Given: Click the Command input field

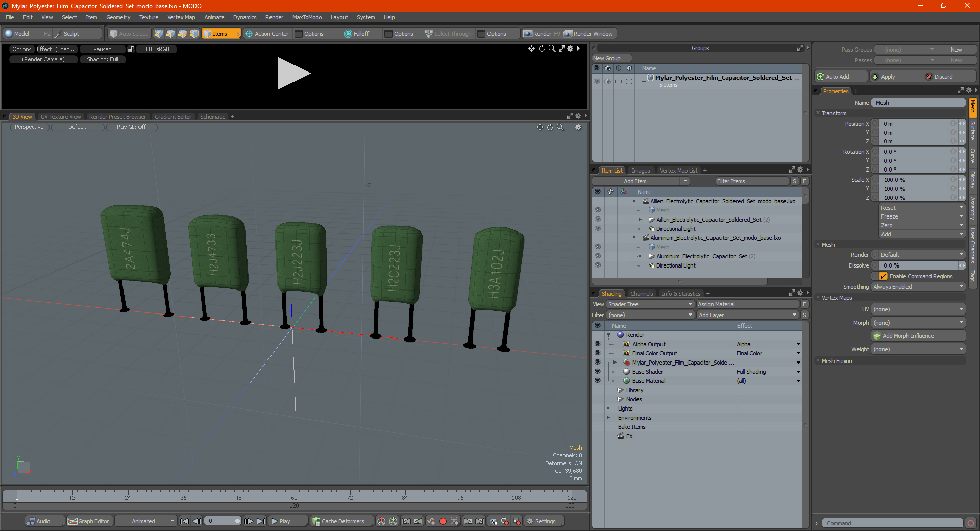Looking at the screenshot, I should (x=892, y=523).
